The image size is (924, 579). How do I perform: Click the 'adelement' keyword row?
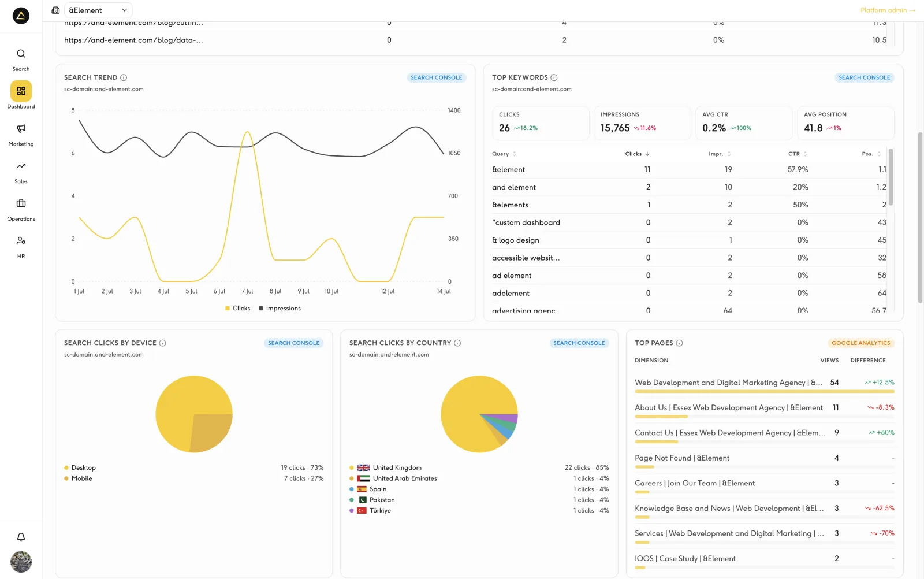tap(689, 293)
